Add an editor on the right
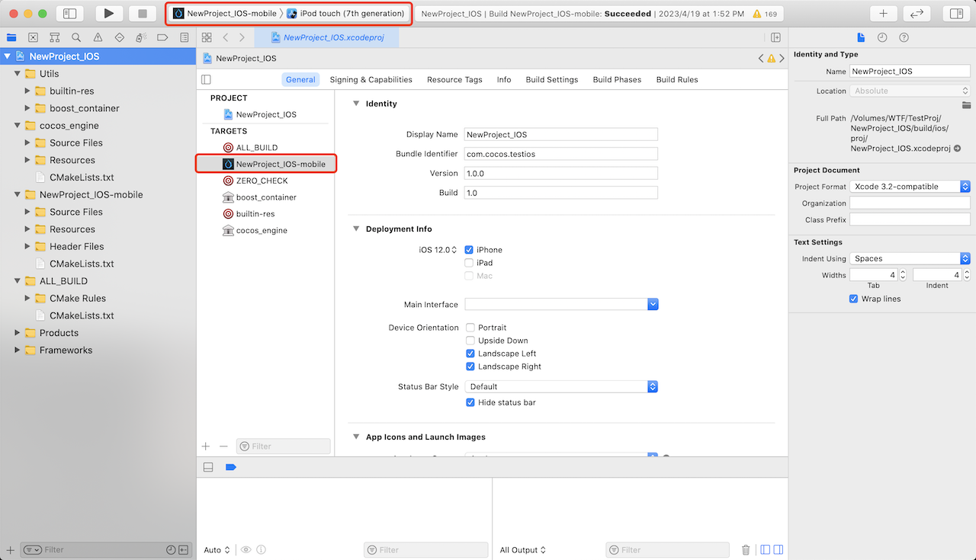This screenshot has width=976, height=560. pos(775,37)
